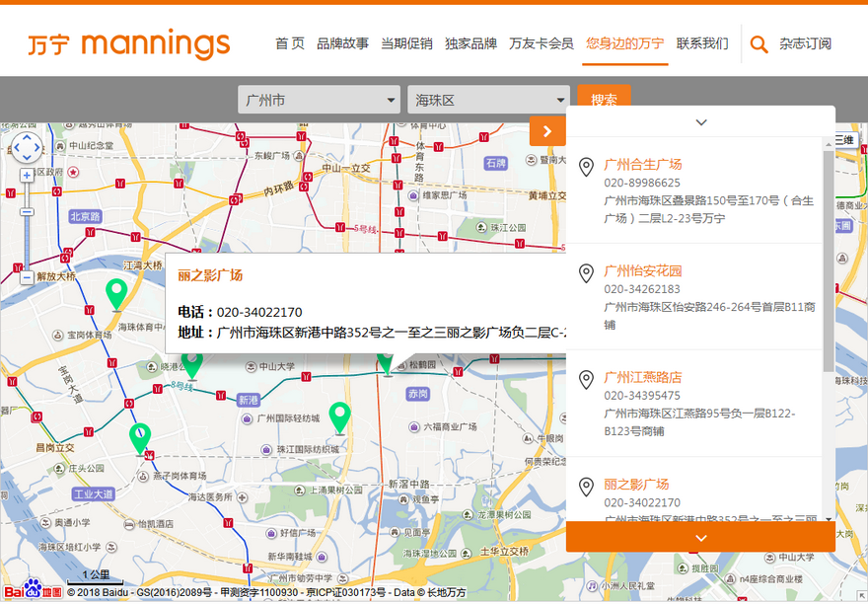Select store 广州怡安花园 in the list
The image size is (868, 605).
pyautogui.click(x=643, y=271)
